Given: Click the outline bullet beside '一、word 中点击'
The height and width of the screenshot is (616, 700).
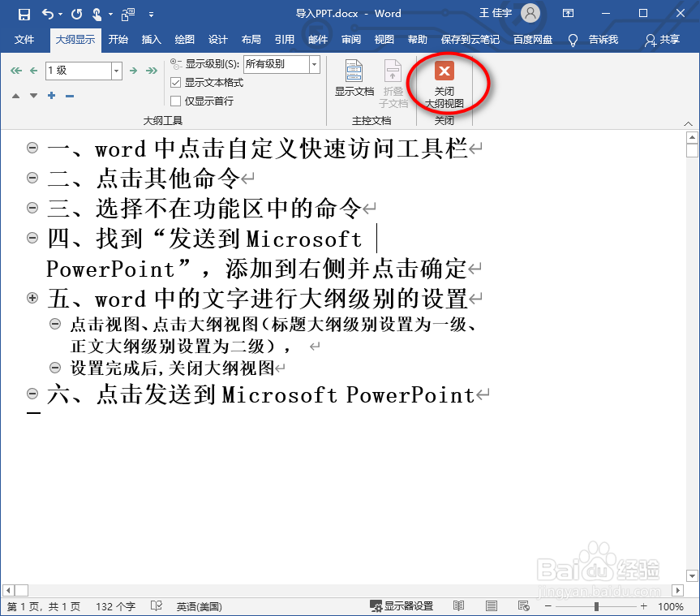Looking at the screenshot, I should pyautogui.click(x=32, y=148).
